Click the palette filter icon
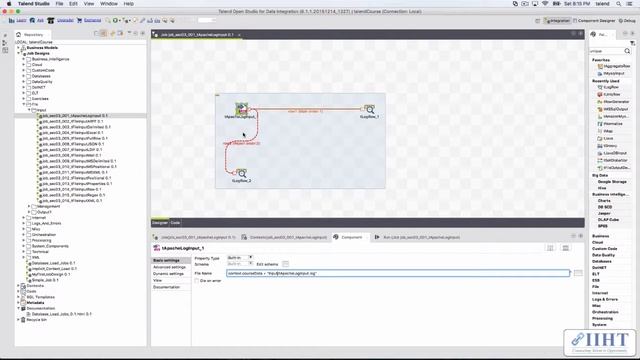The image size is (640, 360). point(632,43)
